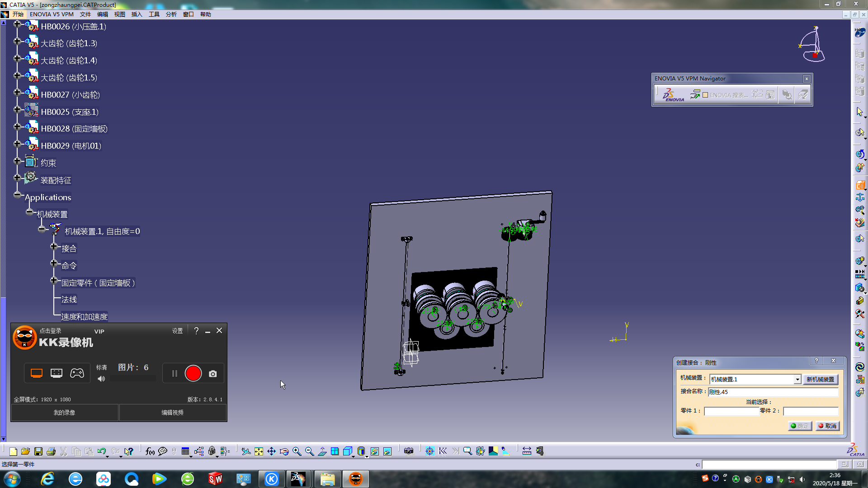Click the red record button in KK recorder
The height and width of the screenshot is (488, 868).
click(193, 373)
